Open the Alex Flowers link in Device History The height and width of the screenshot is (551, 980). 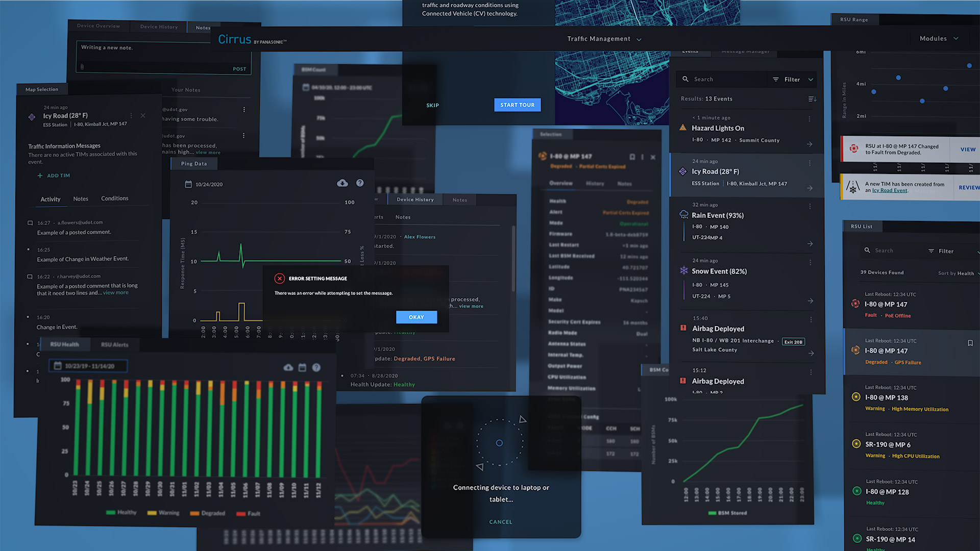pyautogui.click(x=420, y=237)
